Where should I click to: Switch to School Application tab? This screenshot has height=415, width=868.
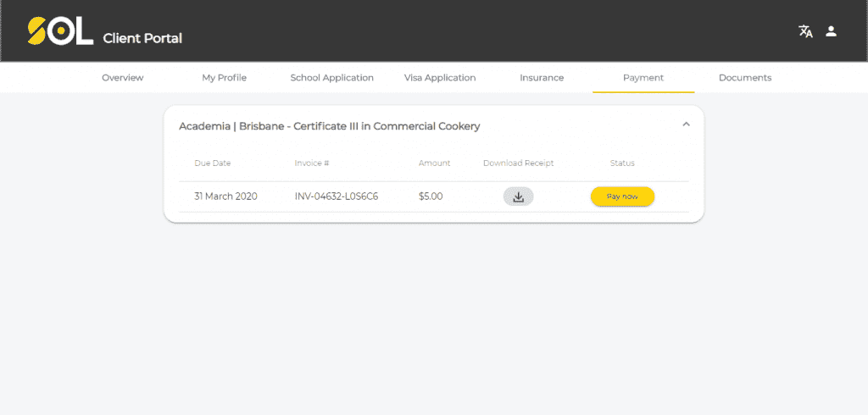pos(331,77)
